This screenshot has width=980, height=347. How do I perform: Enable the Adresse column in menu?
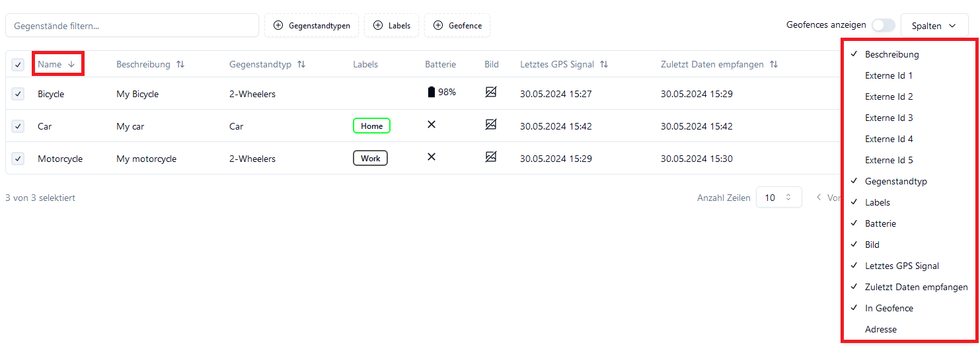point(881,329)
